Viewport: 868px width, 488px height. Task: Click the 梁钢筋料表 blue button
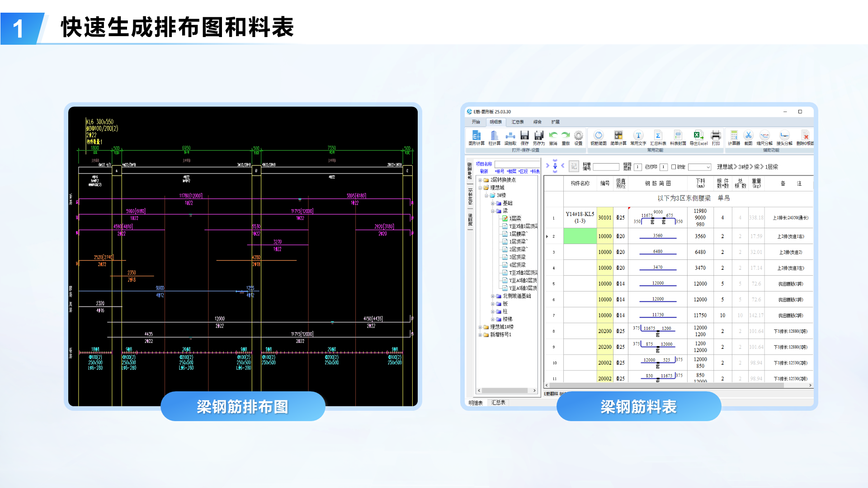coord(638,407)
